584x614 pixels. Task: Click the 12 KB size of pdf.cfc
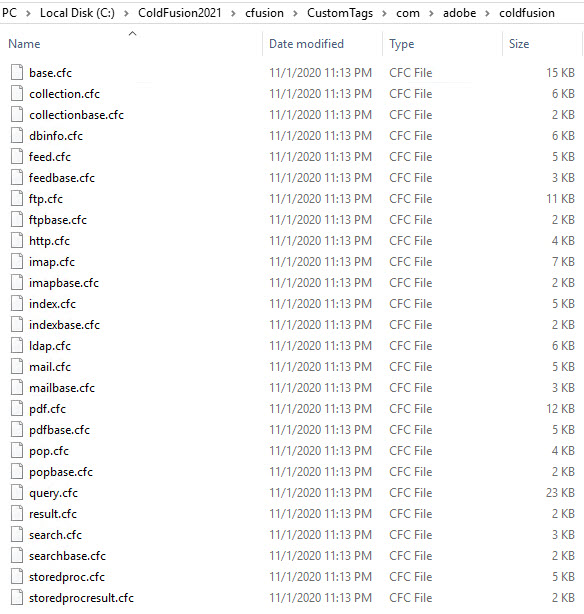click(560, 408)
